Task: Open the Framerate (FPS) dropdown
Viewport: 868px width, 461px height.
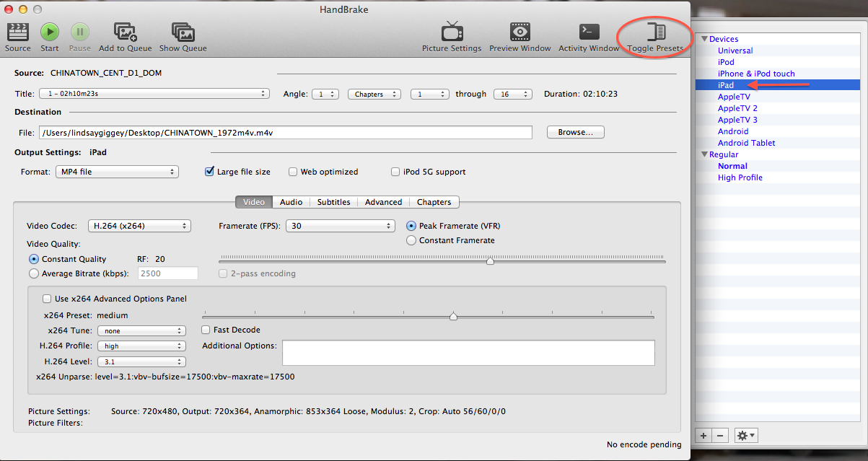Action: coord(341,226)
